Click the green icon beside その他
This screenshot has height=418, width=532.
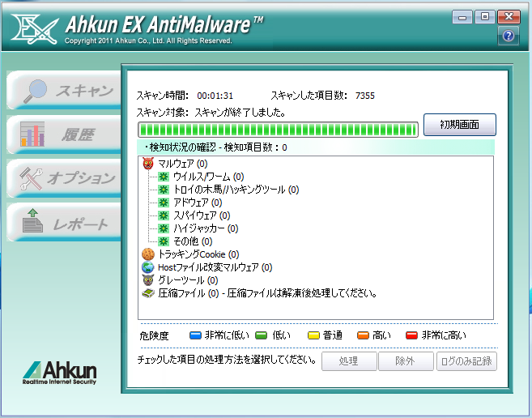[164, 241]
